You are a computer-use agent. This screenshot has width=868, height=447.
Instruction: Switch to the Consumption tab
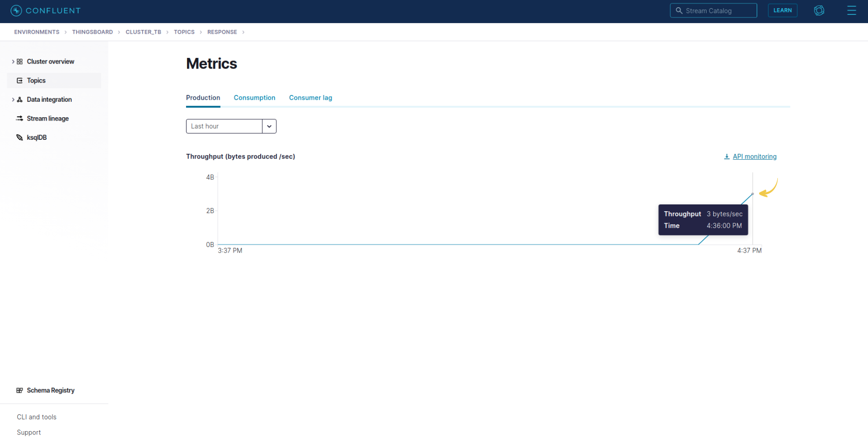(254, 98)
